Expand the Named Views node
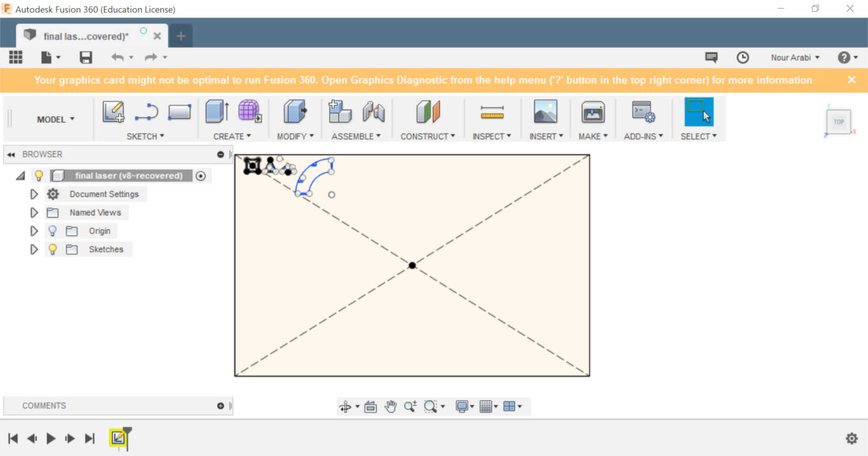The image size is (868, 456). pos(34,213)
